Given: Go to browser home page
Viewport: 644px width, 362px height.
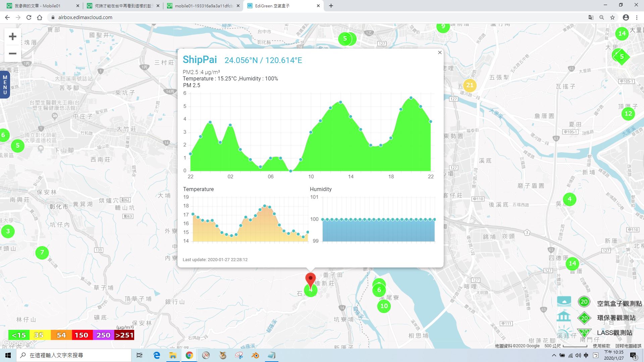Looking at the screenshot, I should (40, 17).
